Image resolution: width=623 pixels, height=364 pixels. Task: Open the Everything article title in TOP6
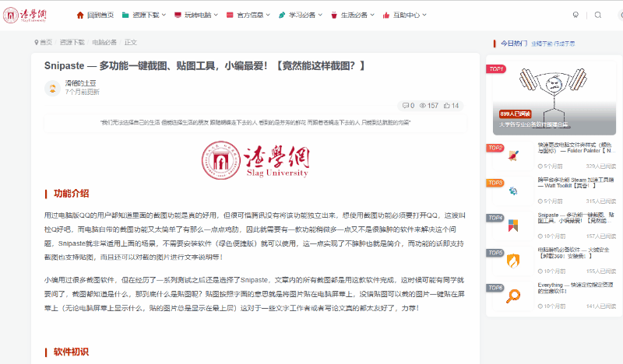[575, 288]
